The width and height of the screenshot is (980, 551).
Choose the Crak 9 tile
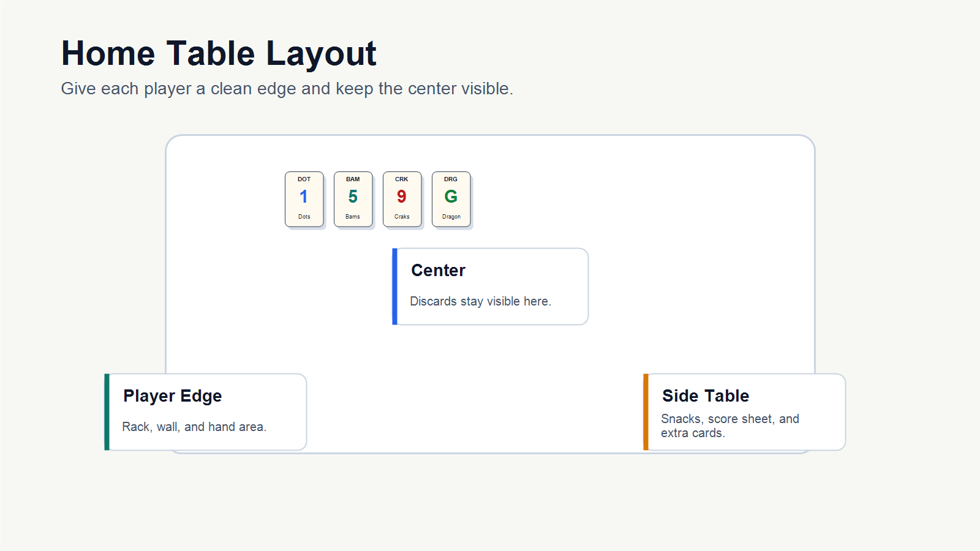402,199
